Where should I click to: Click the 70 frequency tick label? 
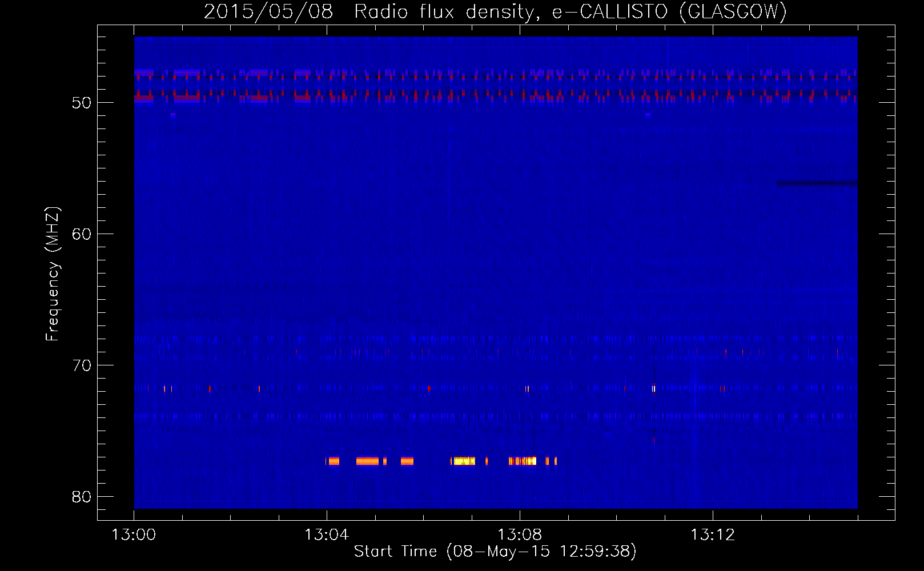(82, 365)
